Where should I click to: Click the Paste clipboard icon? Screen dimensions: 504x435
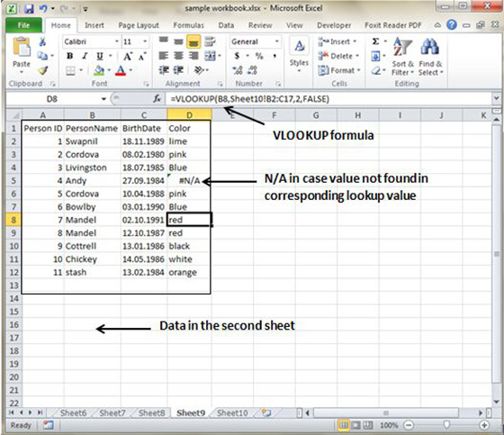[22, 47]
